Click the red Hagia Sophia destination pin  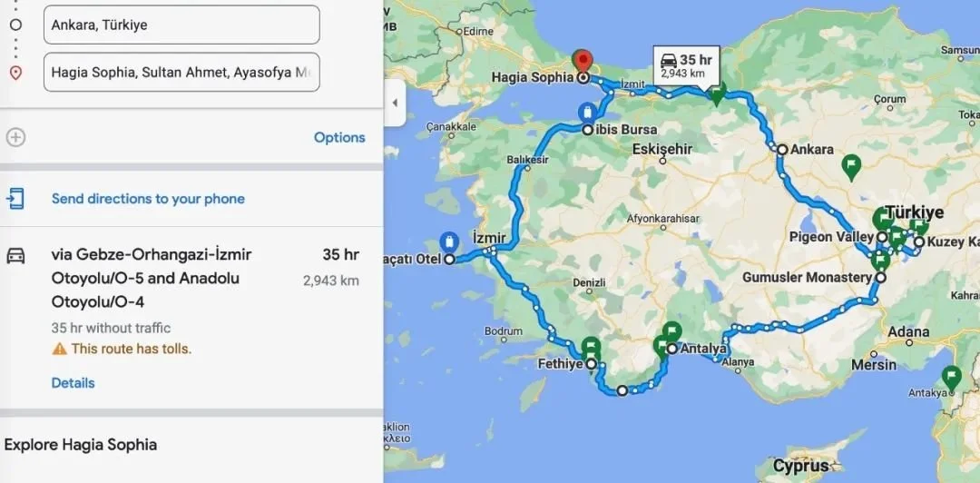click(x=583, y=63)
